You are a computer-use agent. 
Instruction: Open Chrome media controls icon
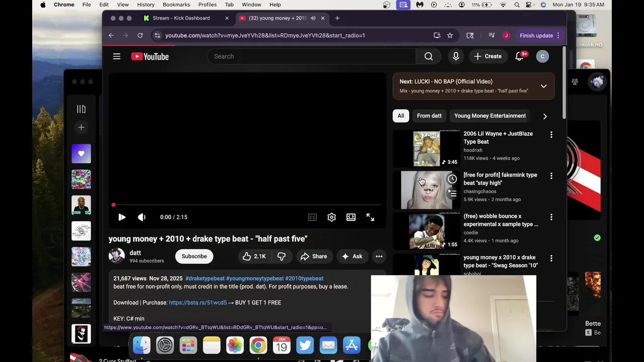coord(492,36)
